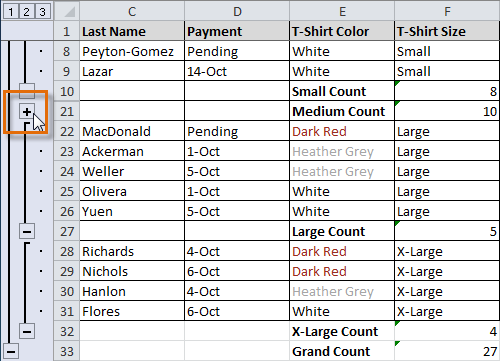The width and height of the screenshot is (500, 361).
Task: Select column C header
Action: click(x=132, y=11)
